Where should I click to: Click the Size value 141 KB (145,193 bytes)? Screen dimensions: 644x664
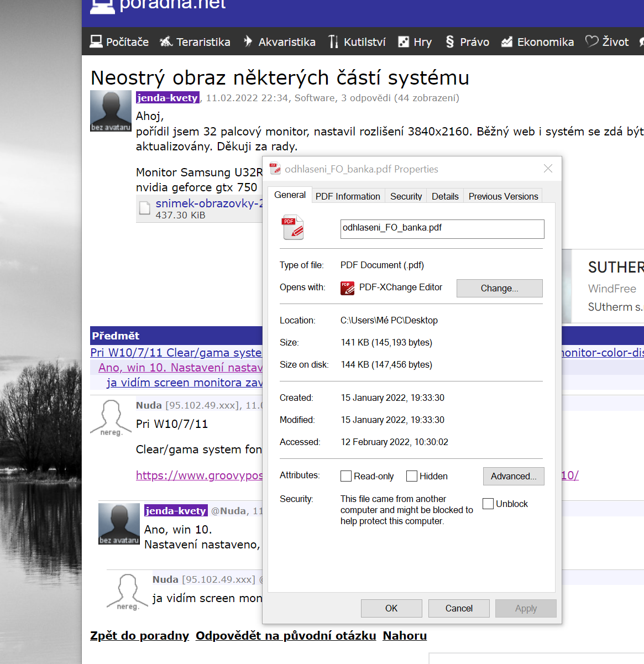386,343
